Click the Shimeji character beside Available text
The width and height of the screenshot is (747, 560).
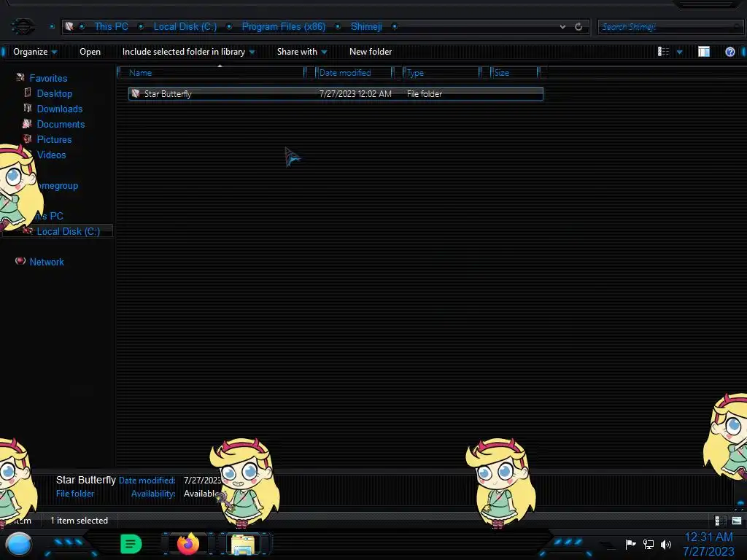point(244,483)
